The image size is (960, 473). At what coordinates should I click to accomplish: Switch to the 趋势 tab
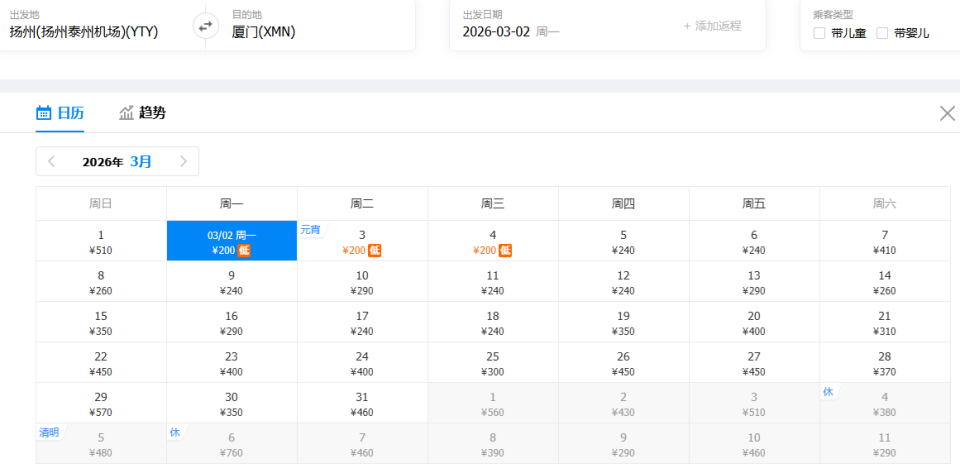point(152,113)
